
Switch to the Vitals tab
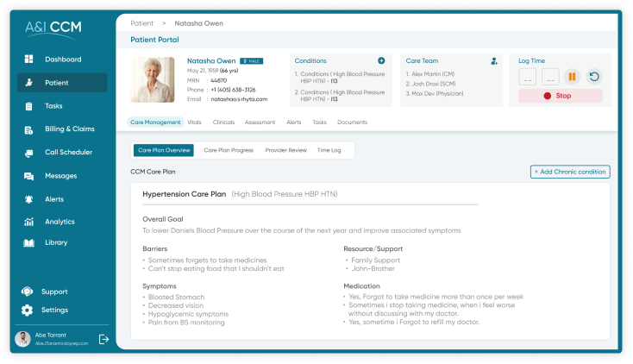tap(194, 122)
